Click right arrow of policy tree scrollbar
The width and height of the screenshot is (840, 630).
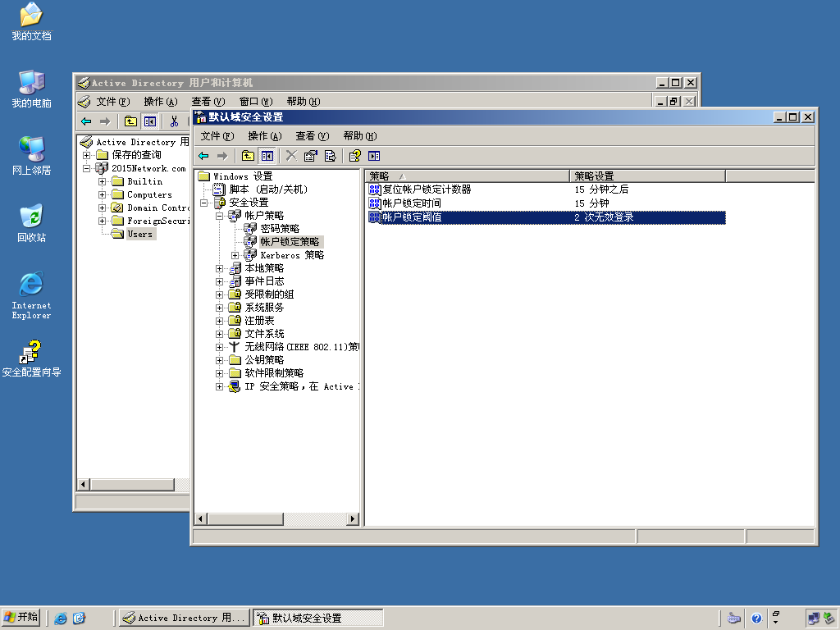[353, 519]
